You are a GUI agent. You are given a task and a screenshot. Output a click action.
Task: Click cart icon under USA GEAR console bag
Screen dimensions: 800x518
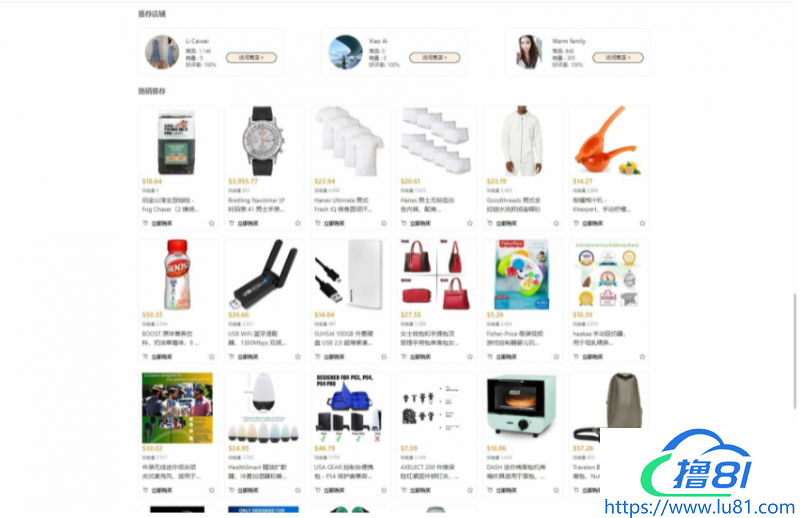[317, 490]
